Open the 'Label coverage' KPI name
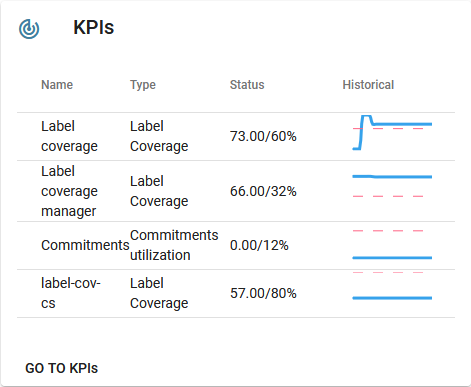This screenshot has height=387, width=471. [x=69, y=136]
